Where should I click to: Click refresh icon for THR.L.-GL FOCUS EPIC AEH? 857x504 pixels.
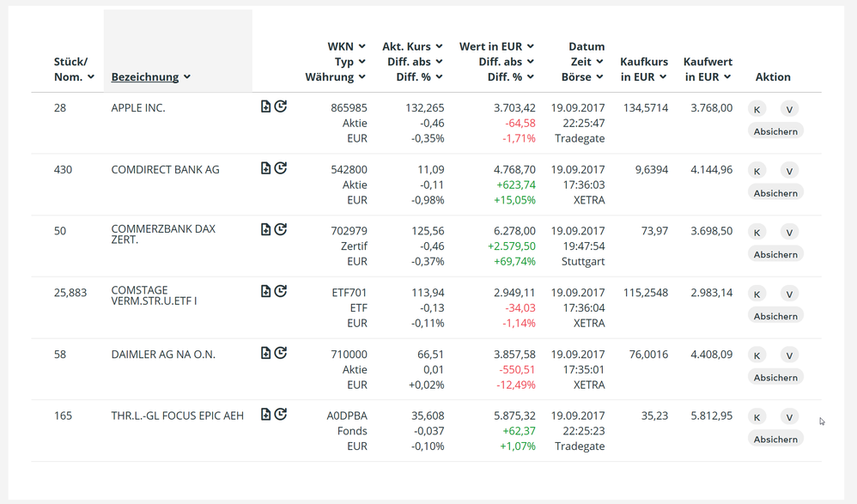281,414
